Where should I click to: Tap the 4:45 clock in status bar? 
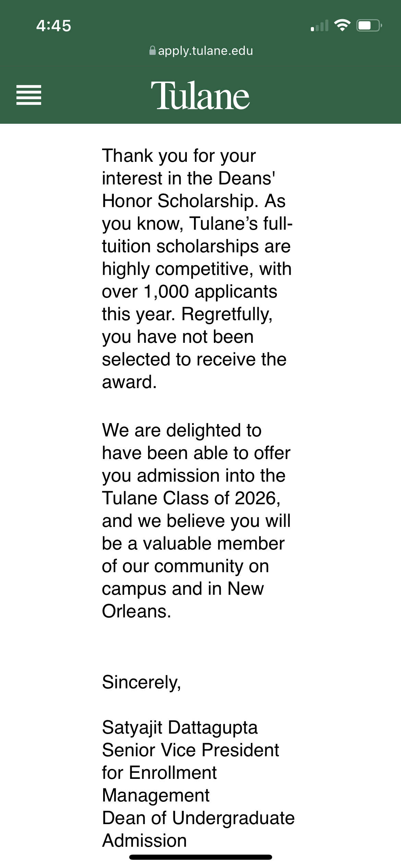pyautogui.click(x=53, y=26)
